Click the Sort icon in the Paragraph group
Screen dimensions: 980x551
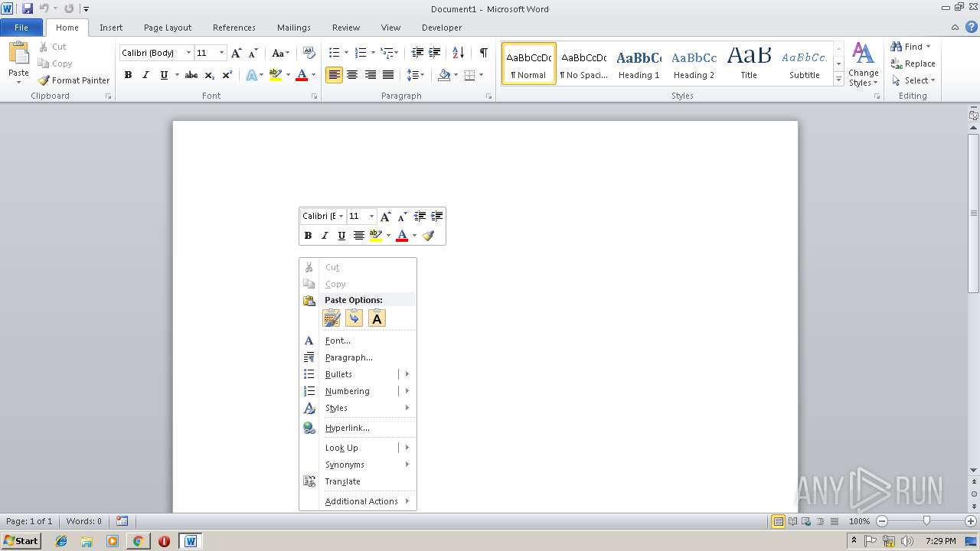(458, 53)
